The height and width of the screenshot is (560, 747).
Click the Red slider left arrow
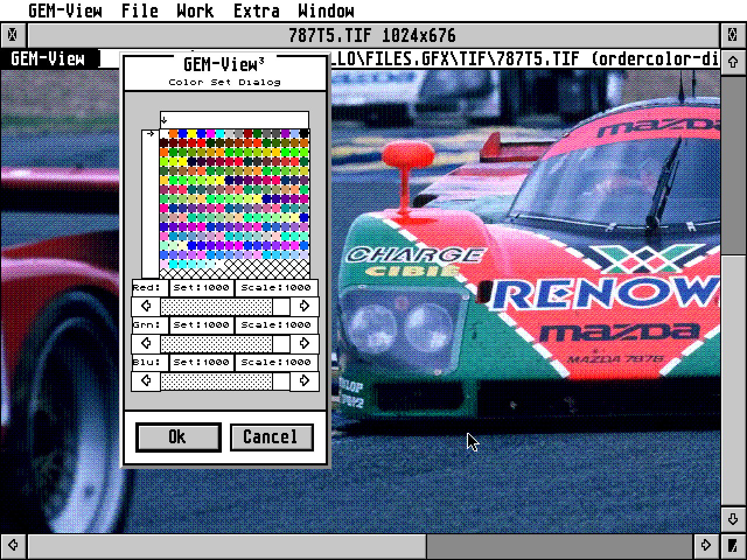[146, 306]
